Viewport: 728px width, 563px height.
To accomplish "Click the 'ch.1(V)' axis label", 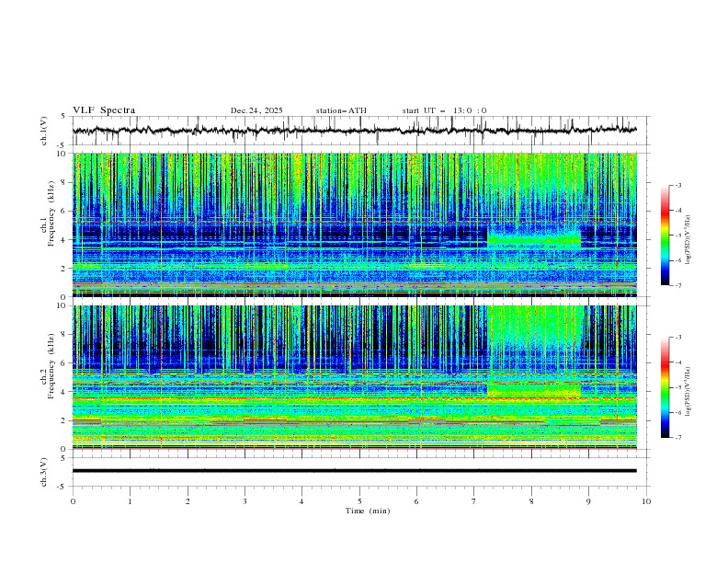I will click(x=44, y=131).
